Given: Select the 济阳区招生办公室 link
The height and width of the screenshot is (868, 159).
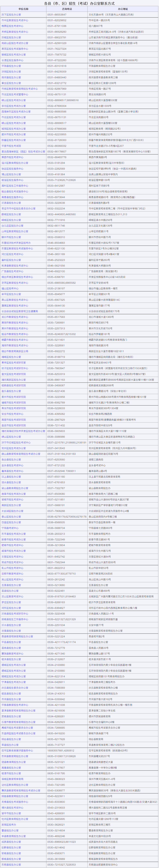Looking at the screenshot, I should 11,72.
